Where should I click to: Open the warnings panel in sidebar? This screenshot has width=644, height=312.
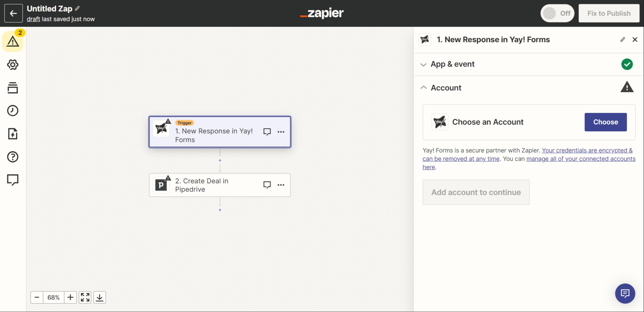(12, 41)
